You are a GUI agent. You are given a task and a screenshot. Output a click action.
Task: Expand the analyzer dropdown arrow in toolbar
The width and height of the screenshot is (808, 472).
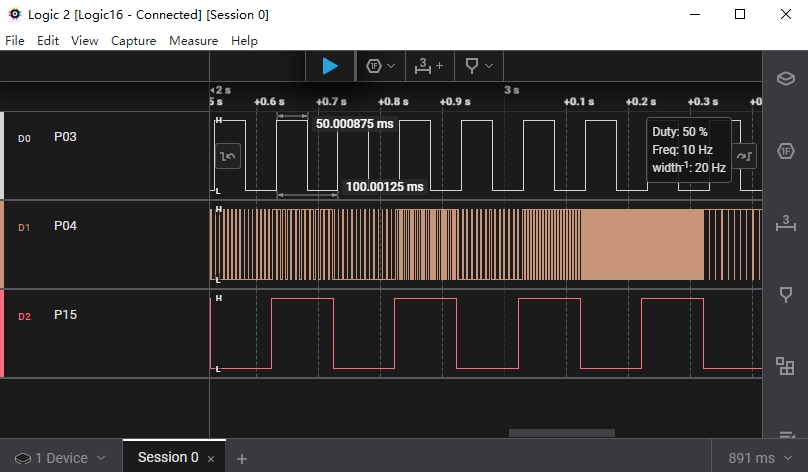391,66
